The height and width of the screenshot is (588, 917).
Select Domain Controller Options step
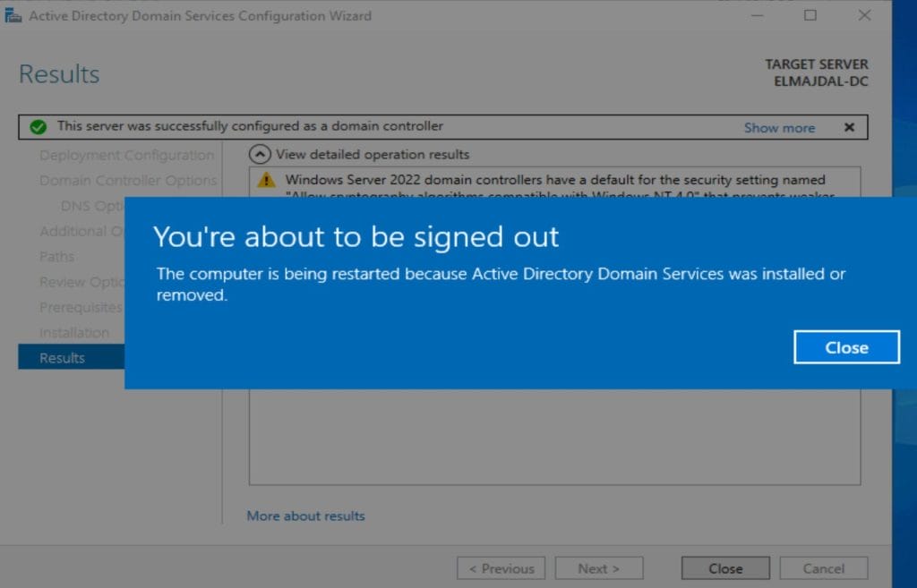tap(128, 180)
